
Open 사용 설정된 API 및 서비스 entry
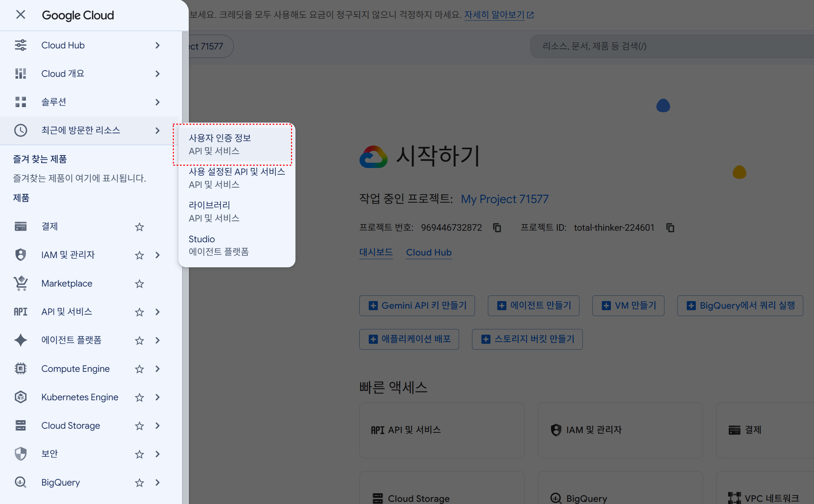pos(236,178)
